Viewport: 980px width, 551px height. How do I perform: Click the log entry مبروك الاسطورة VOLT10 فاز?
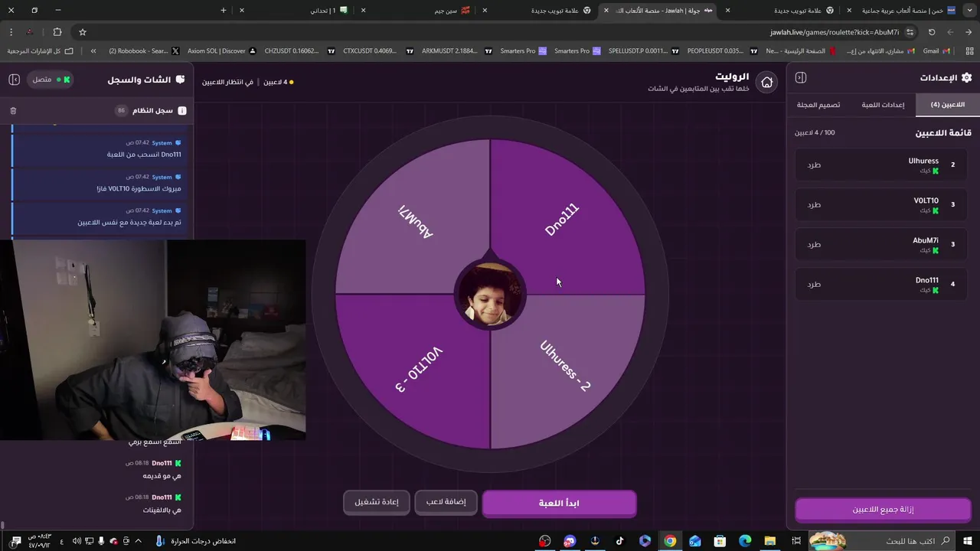click(96, 182)
